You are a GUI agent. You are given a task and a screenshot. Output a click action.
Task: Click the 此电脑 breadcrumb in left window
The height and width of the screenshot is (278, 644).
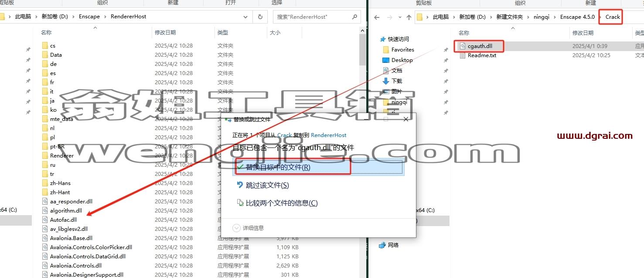[24, 17]
